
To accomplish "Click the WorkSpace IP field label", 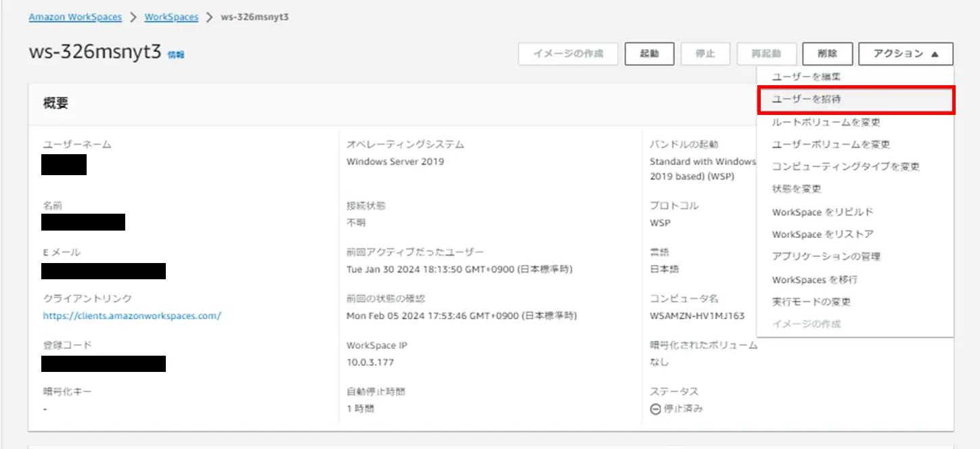I will (x=377, y=345).
